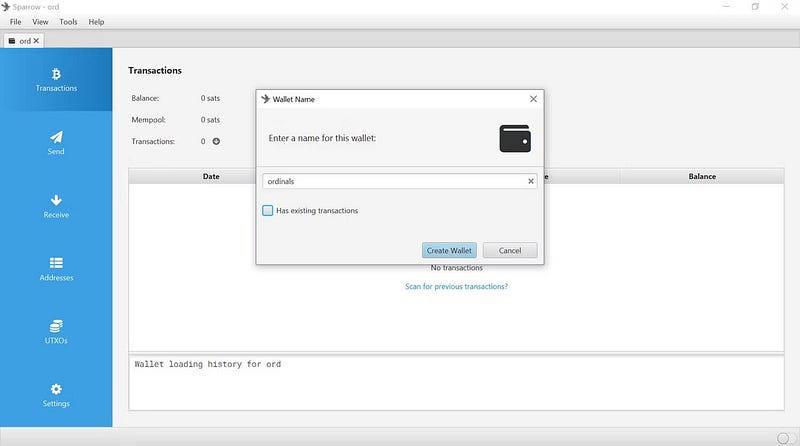Open the File menu
This screenshot has height=446, width=800.
(16, 21)
